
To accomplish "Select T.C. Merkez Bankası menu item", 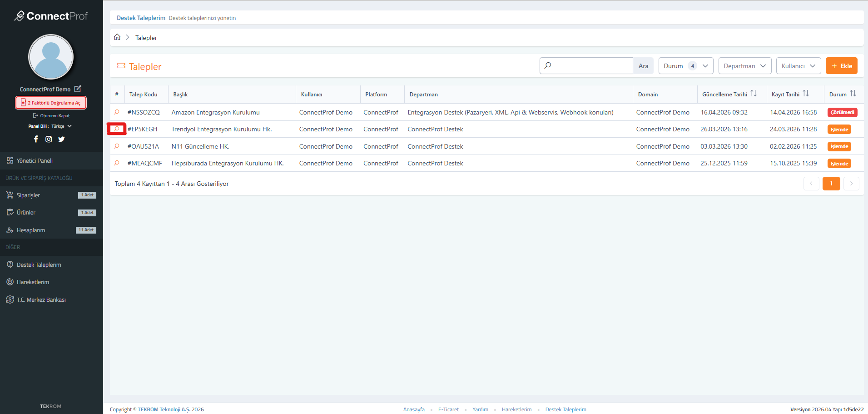I will (x=41, y=300).
